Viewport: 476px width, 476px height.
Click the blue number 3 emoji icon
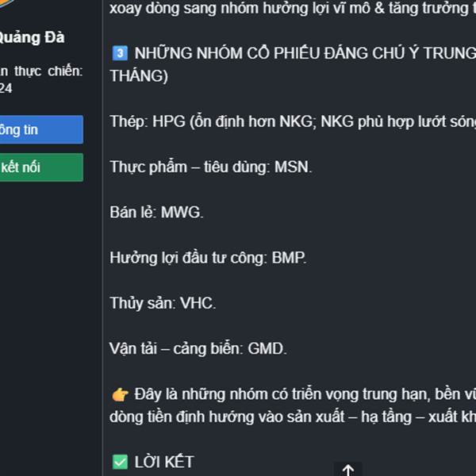120,53
